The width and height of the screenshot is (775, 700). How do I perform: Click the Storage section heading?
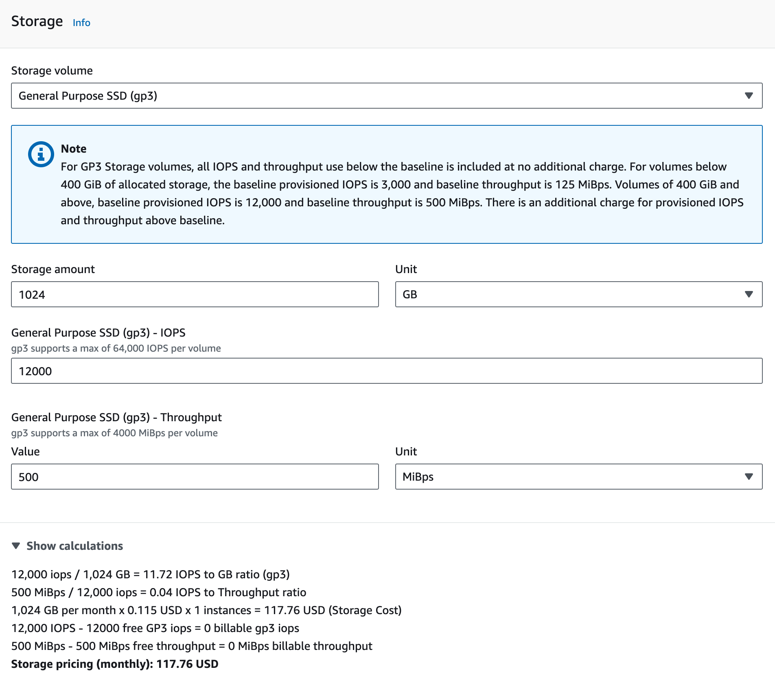[37, 21]
